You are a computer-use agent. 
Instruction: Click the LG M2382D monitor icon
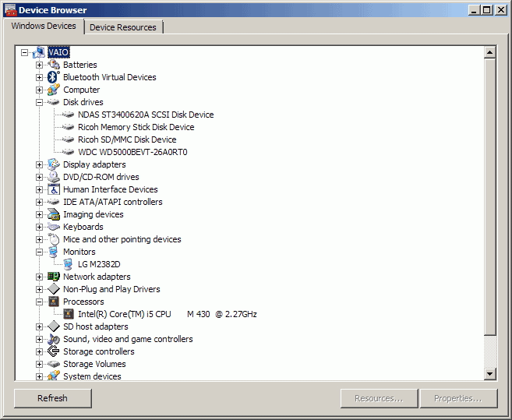tap(68, 264)
